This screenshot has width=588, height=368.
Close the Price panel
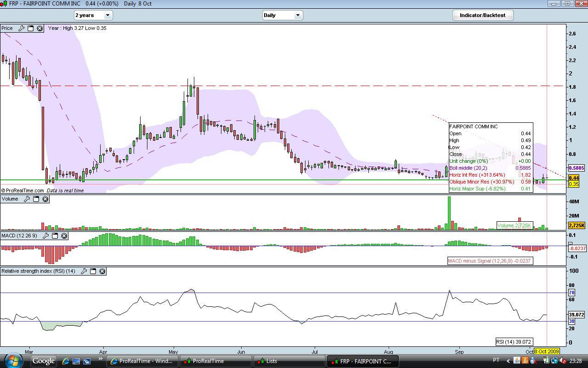tap(40, 28)
